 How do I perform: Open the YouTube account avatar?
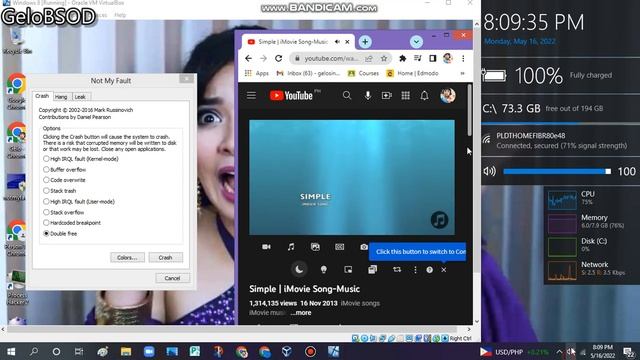(x=448, y=96)
